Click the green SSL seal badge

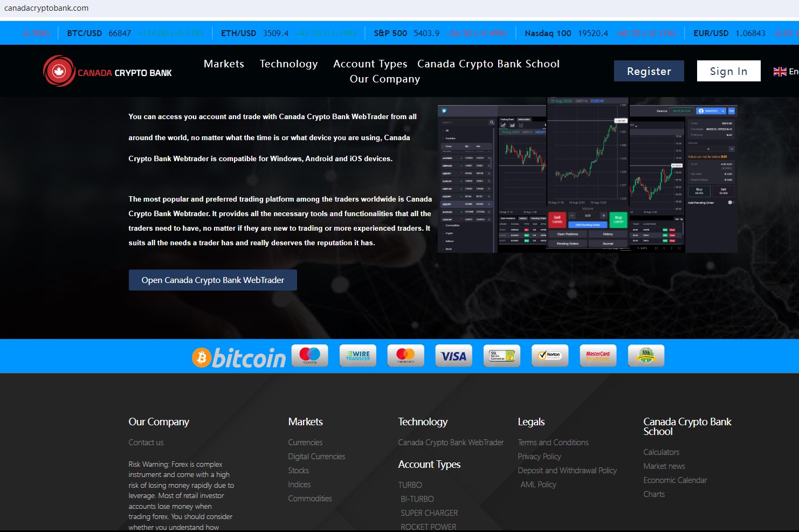coord(646,356)
